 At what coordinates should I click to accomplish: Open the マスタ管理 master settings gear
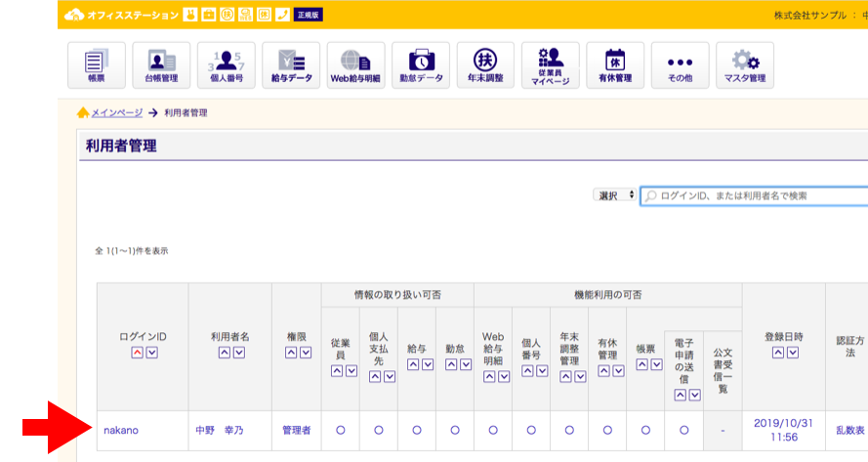[745, 65]
